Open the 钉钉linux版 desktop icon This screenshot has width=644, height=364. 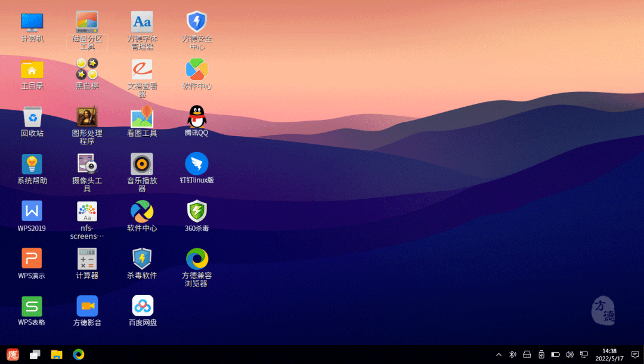coord(197,164)
